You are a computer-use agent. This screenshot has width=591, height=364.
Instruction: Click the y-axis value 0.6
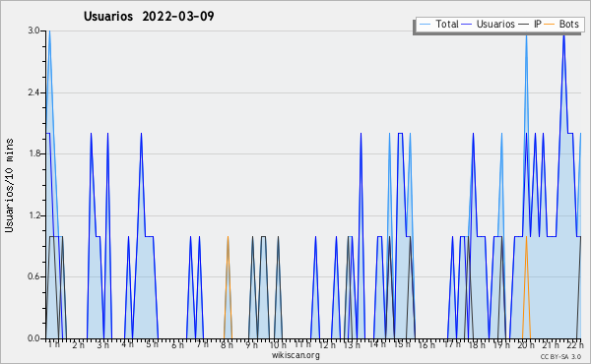pos(33,277)
